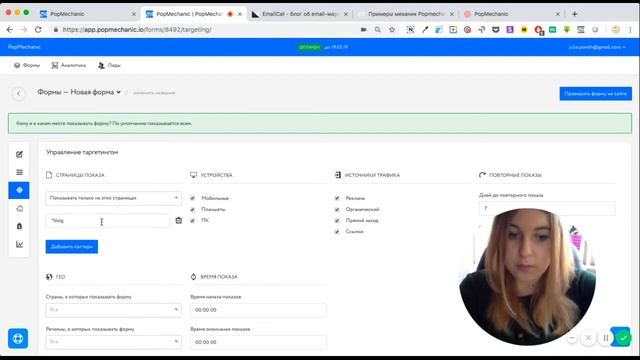Viewport: 640px width, 360px height.
Task: Click the support lifebuoy chat button
Action: pyautogui.click(x=18, y=338)
